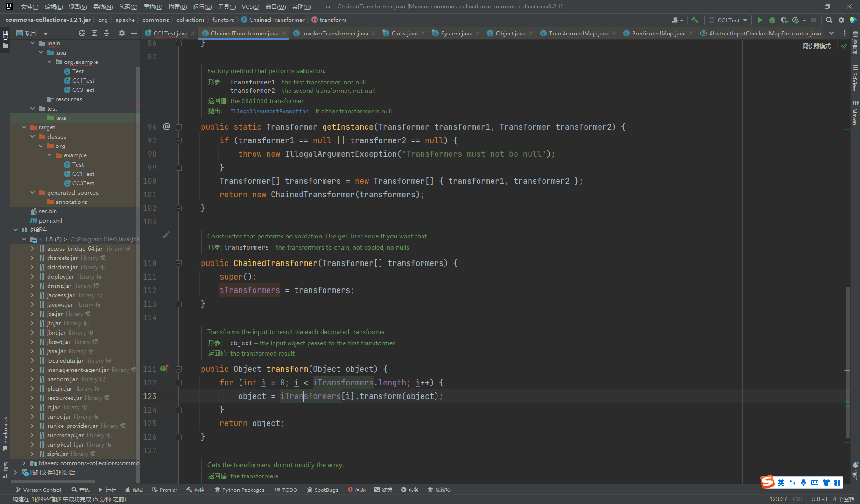Click the Sogou microphone voice input icon
Viewport: 860px width, 504px height.
(803, 483)
